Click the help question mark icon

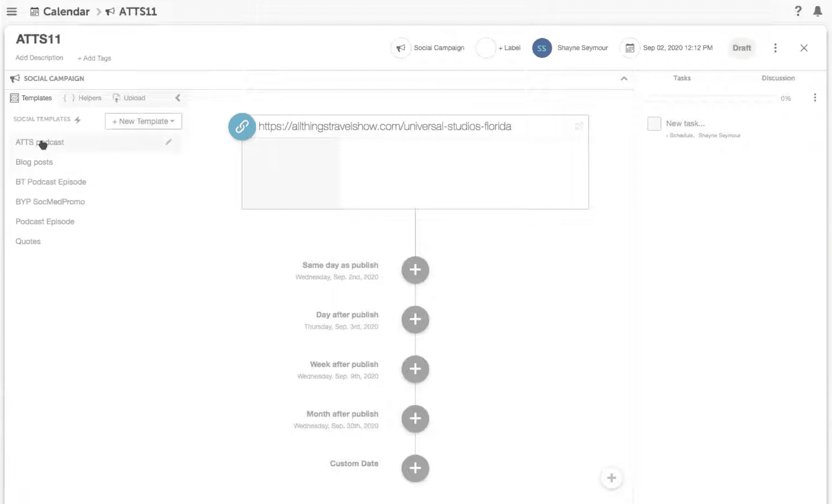point(798,11)
